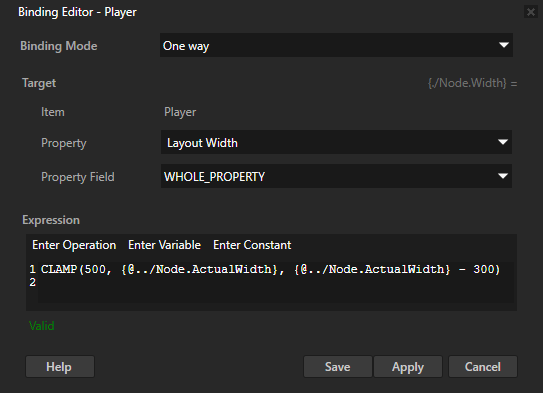
Task: Click the Item label
Action: coord(53,112)
